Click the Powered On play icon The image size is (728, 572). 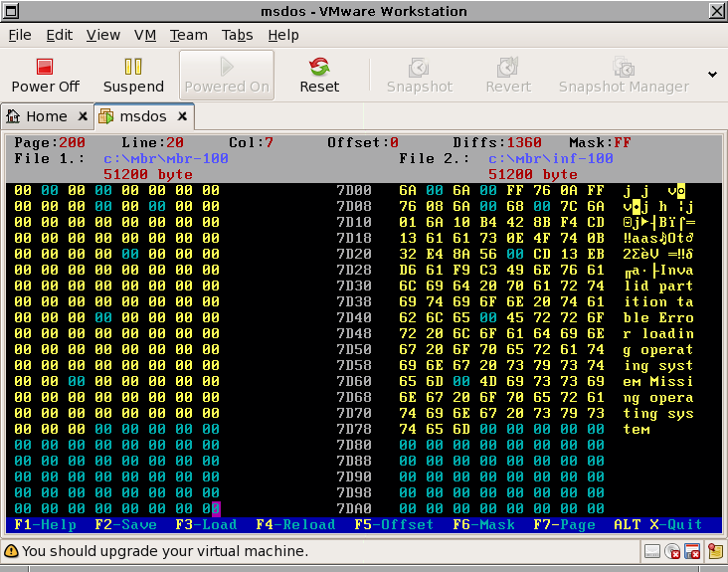click(x=227, y=67)
